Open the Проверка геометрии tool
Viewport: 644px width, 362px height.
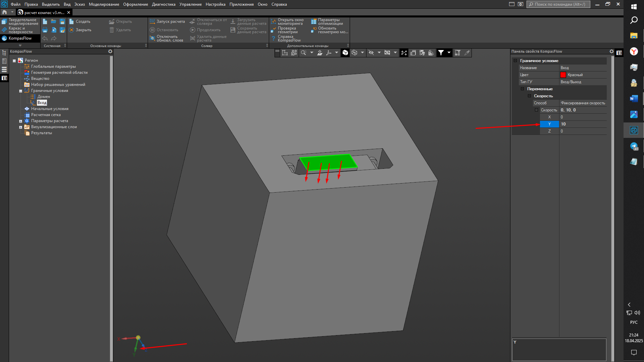point(274,30)
